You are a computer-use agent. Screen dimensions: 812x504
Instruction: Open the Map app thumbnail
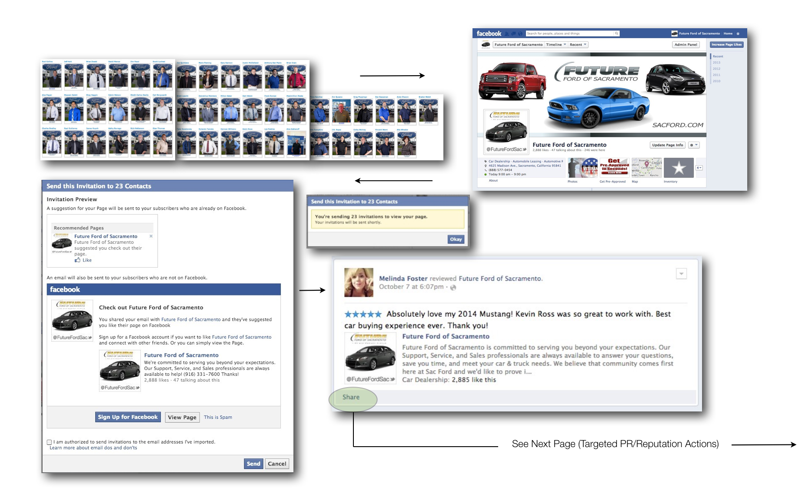(x=646, y=168)
